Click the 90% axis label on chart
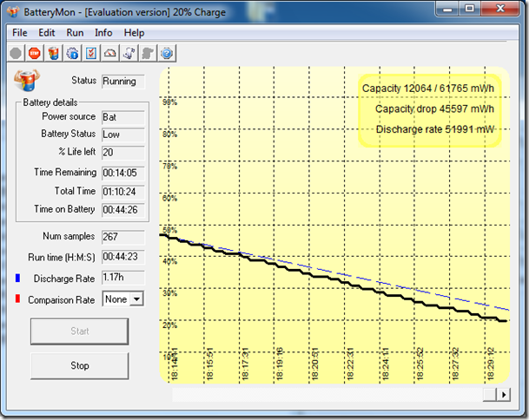Viewport: 529px width, 420px height. [169, 102]
